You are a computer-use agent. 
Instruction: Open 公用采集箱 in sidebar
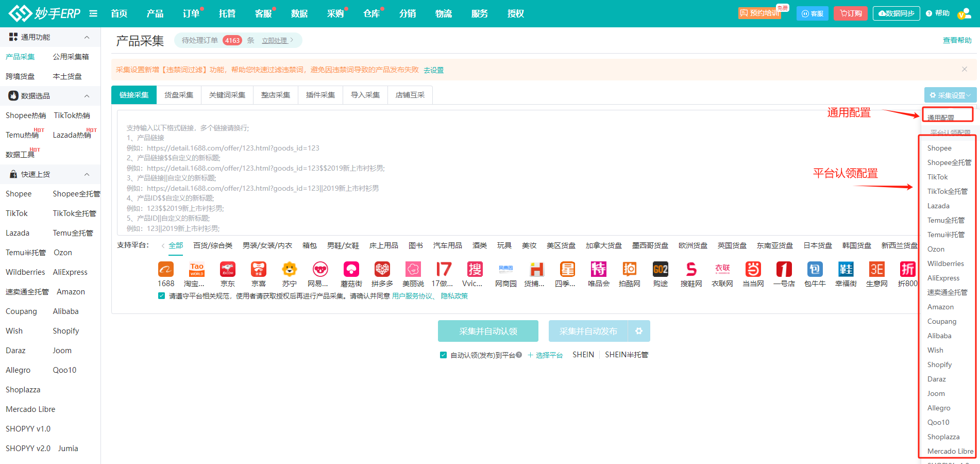(71, 57)
